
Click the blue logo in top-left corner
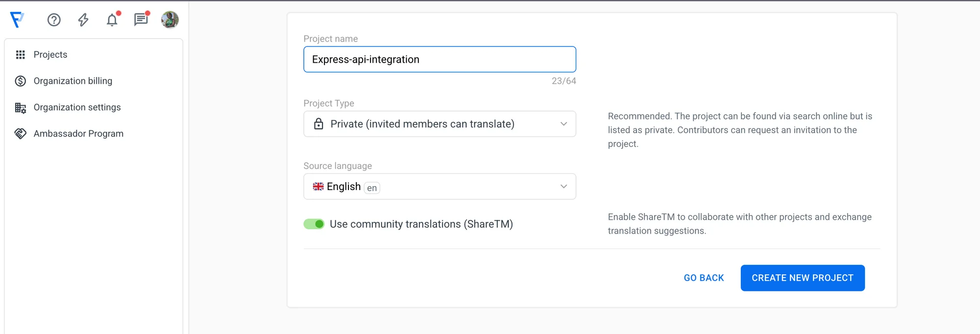(x=17, y=20)
